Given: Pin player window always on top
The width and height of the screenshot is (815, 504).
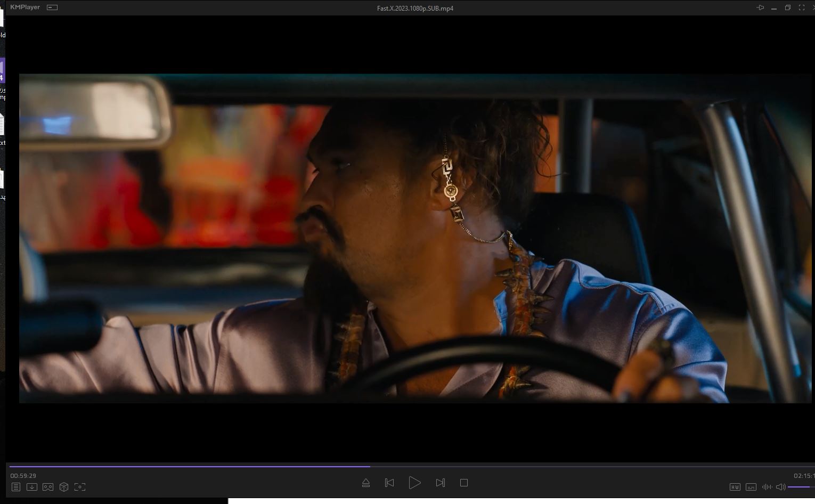Looking at the screenshot, I should click(x=760, y=7).
